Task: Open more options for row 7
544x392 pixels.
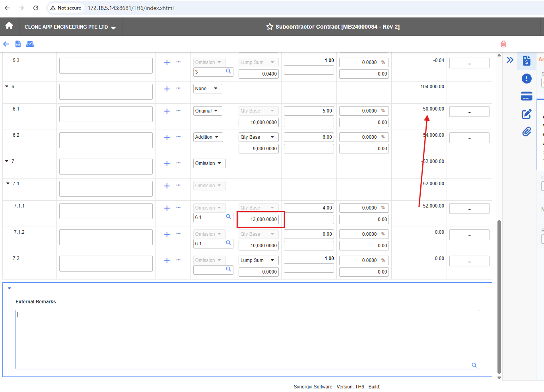Action: click(x=179, y=163)
